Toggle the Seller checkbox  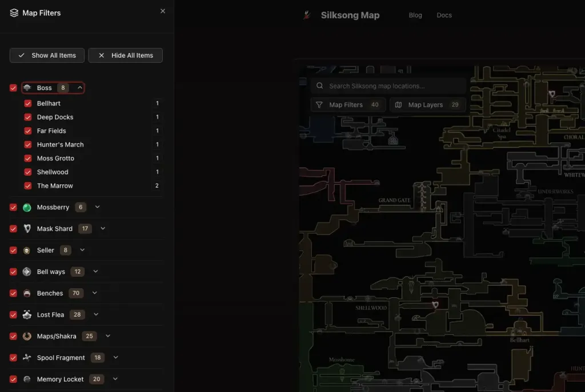pyautogui.click(x=14, y=250)
